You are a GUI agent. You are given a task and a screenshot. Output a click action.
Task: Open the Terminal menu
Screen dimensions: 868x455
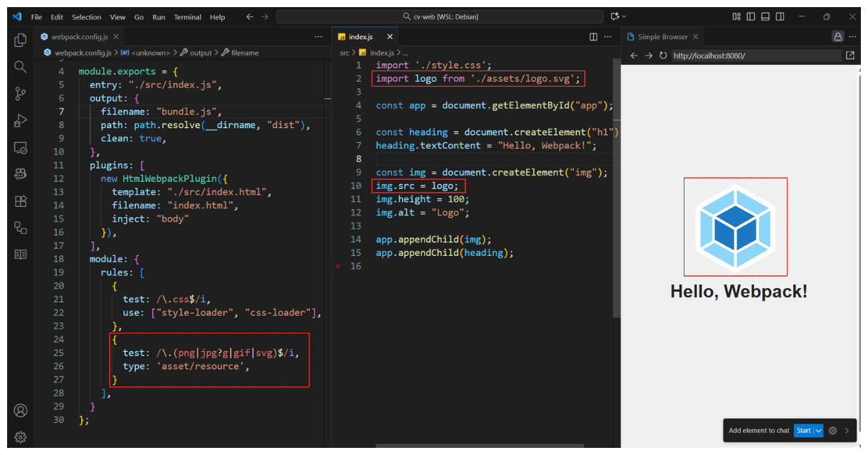(x=187, y=17)
